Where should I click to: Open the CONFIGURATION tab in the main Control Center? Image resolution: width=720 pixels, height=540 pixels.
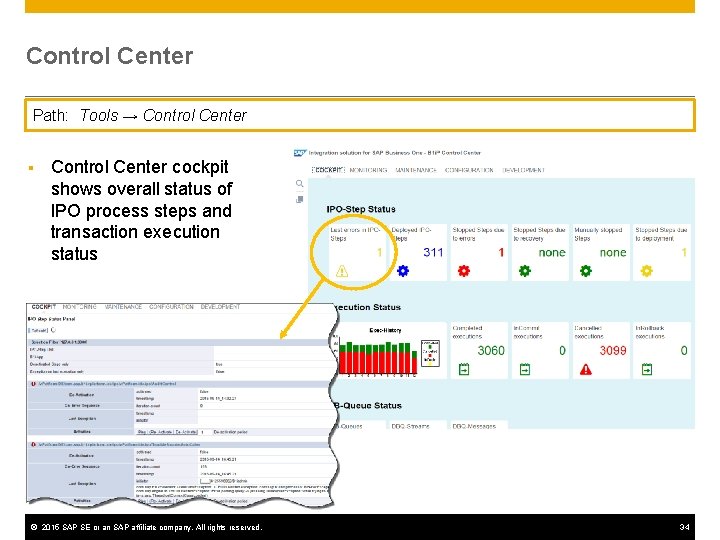[x=469, y=170]
